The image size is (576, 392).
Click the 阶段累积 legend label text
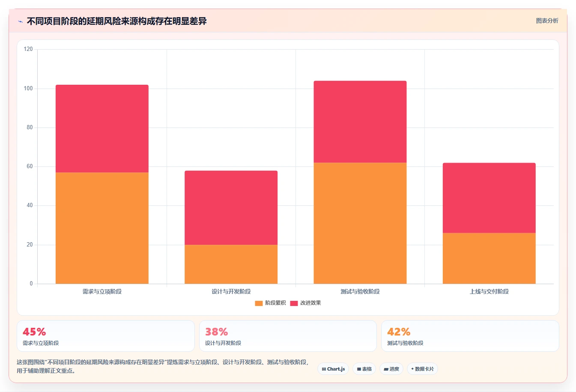point(275,303)
